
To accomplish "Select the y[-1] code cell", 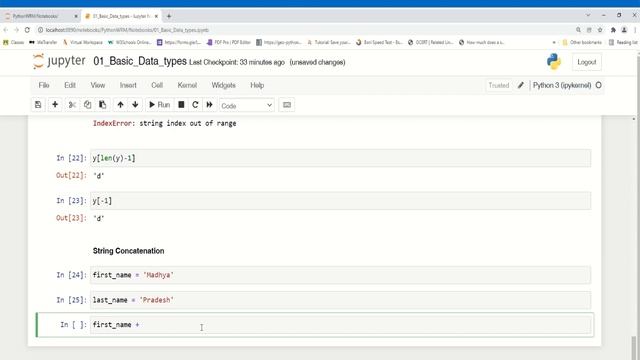I will pyautogui.click(x=340, y=201).
